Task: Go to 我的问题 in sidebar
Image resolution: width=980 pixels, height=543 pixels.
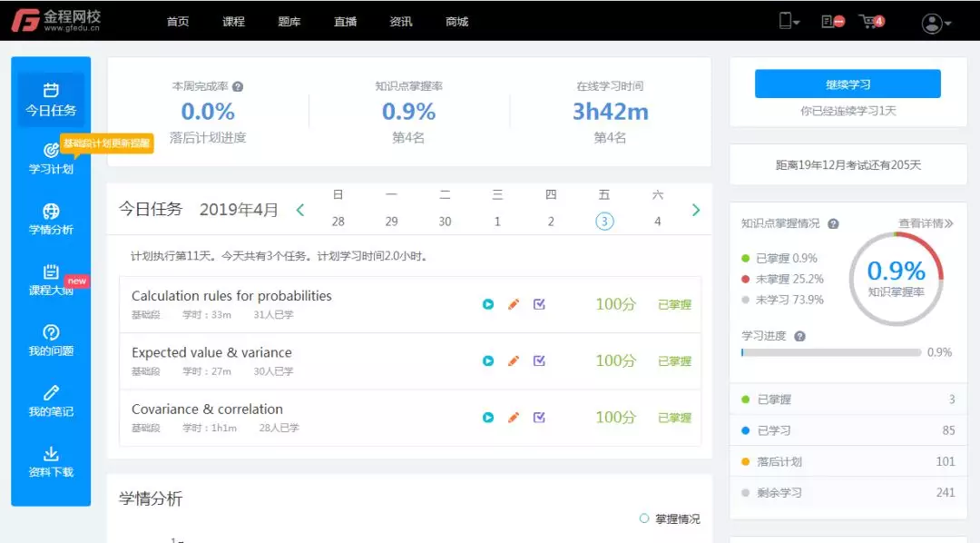Action: pyautogui.click(x=51, y=341)
